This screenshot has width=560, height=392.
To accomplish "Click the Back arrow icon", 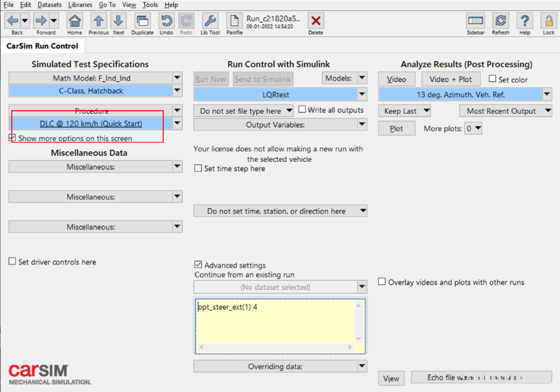I will click(x=12, y=21).
